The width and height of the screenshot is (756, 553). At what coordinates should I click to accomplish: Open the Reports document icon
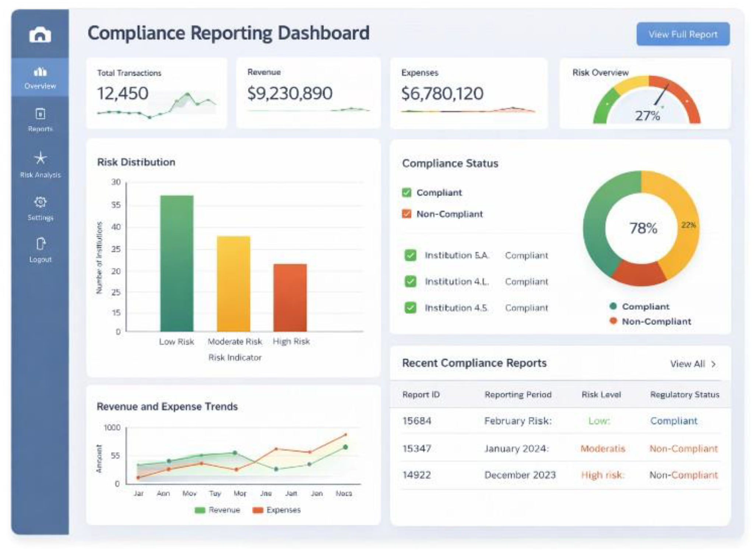pyautogui.click(x=41, y=114)
